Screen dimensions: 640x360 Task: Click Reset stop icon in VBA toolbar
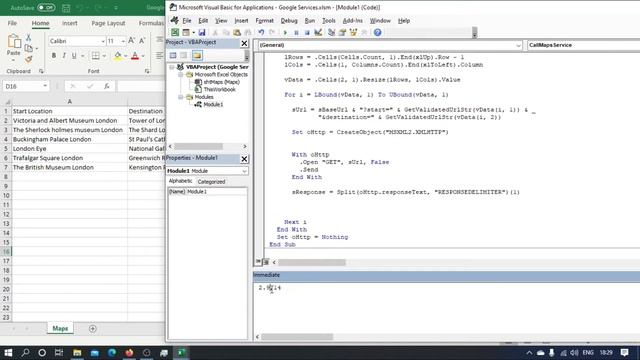(x=307, y=32)
